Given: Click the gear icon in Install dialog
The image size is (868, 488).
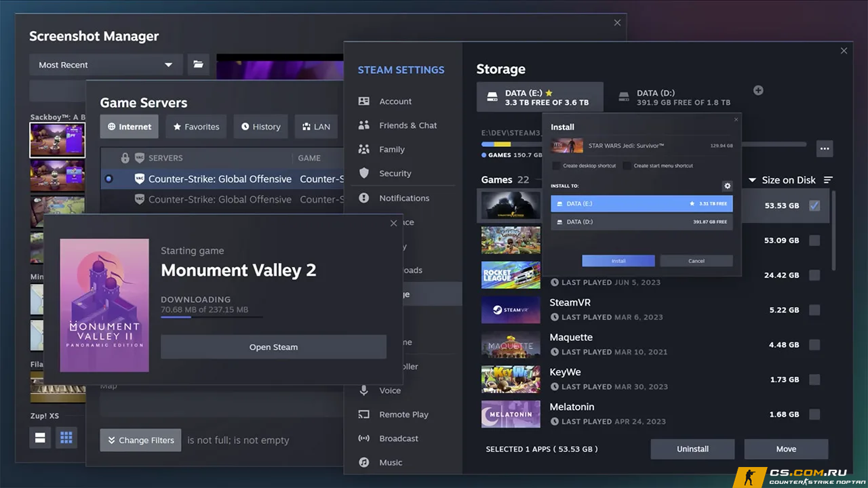Looking at the screenshot, I should click(728, 186).
